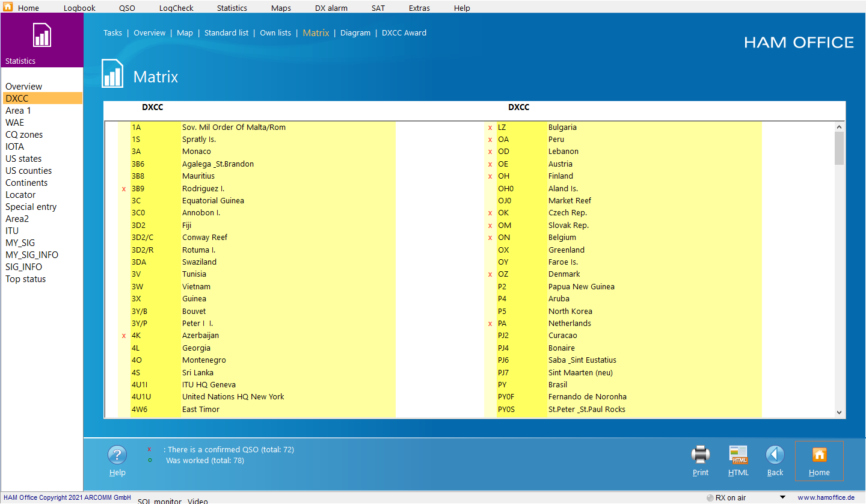Click the Statistics bar chart icon in purple panel
866x504 pixels.
click(x=41, y=35)
